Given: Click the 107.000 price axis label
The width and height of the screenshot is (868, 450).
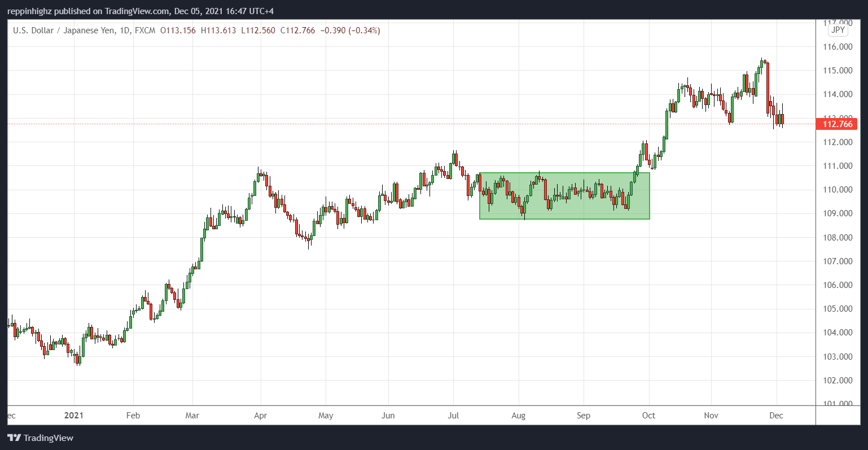Looking at the screenshot, I should click(838, 261).
